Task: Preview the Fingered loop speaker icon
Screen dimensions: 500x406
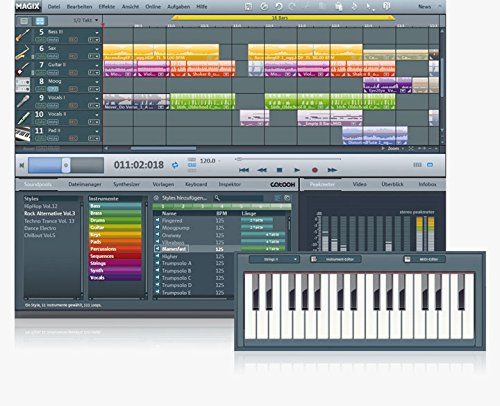Action: (157, 220)
